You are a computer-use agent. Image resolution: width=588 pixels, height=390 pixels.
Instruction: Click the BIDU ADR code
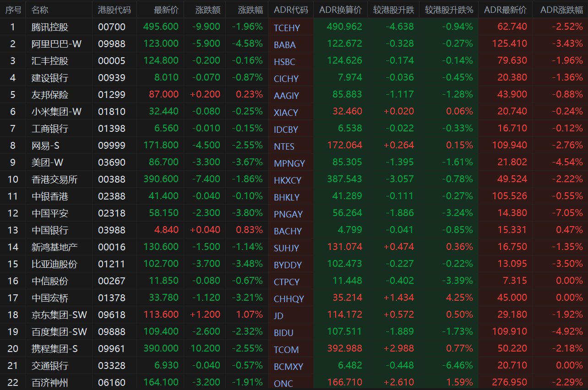283,333
